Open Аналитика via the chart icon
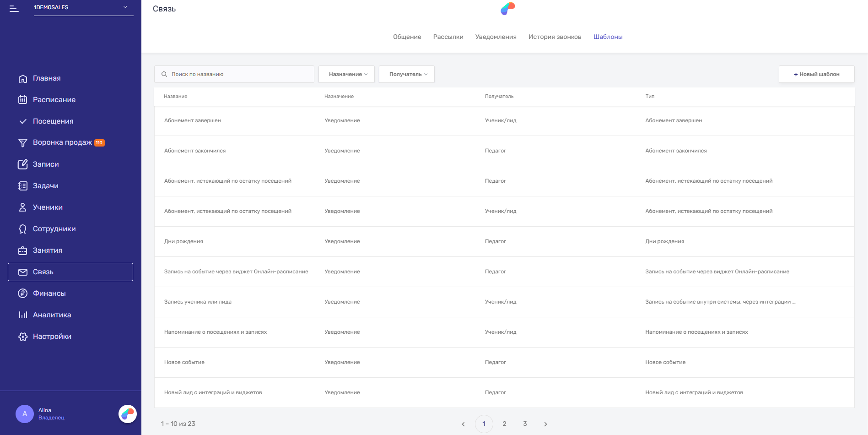 point(22,315)
